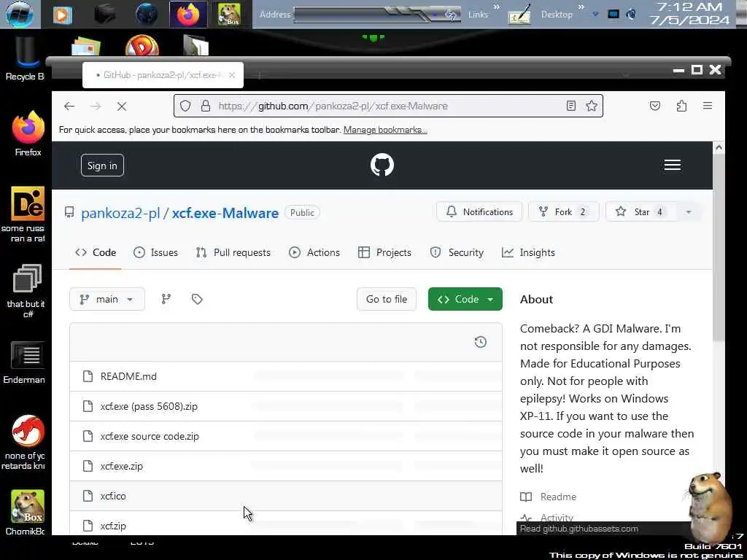The height and width of the screenshot is (560, 747).
Task: Open the Pull requests tab
Action: pyautogui.click(x=233, y=253)
